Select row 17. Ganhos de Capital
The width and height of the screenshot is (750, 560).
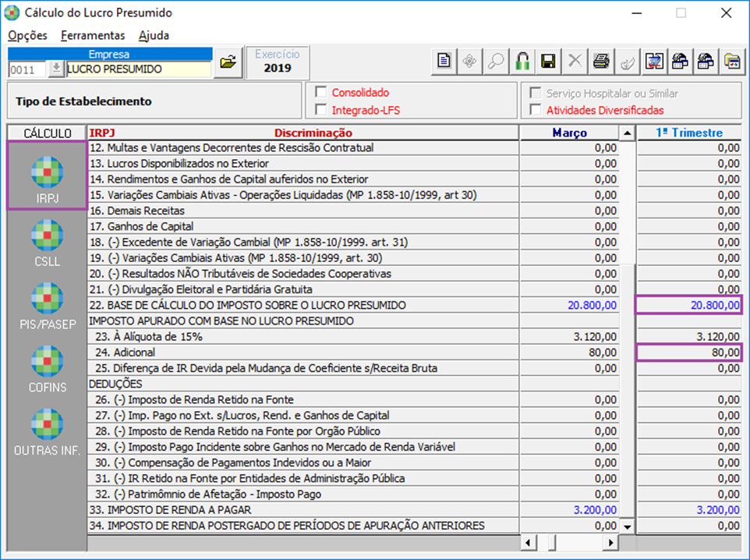[303, 227]
